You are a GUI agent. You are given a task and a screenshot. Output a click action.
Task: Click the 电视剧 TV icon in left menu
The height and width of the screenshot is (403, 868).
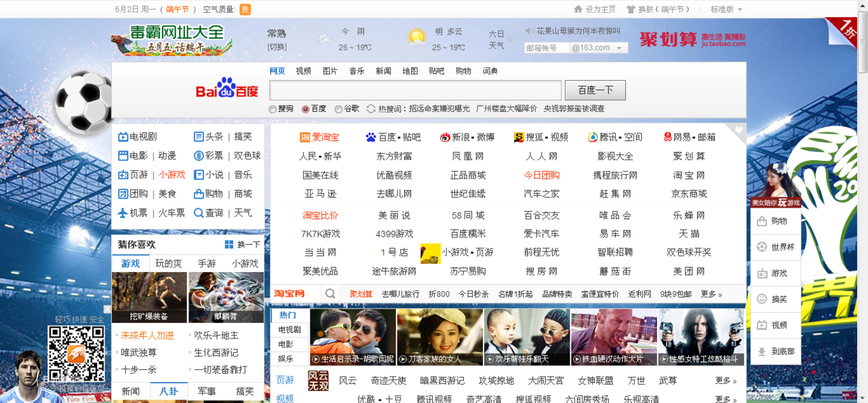pos(123,137)
